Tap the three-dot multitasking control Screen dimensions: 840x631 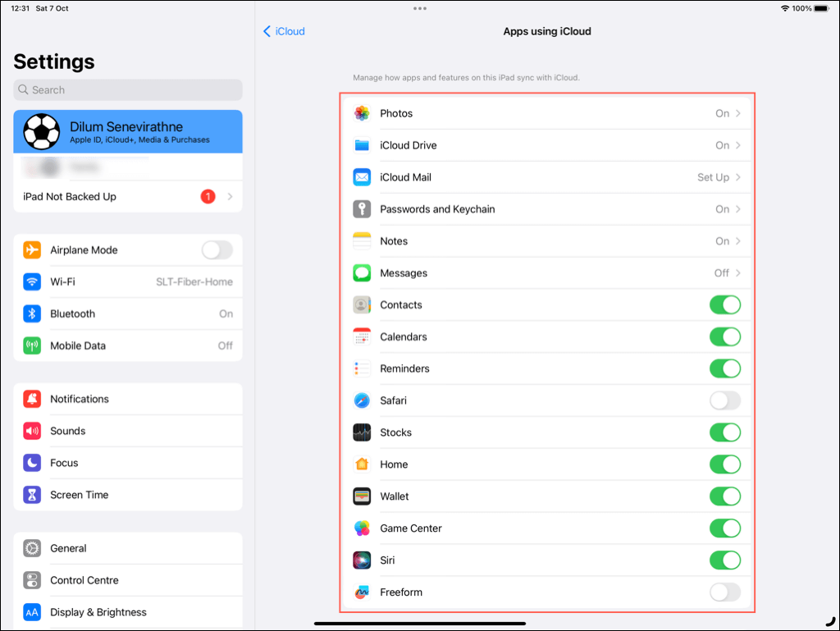point(420,8)
